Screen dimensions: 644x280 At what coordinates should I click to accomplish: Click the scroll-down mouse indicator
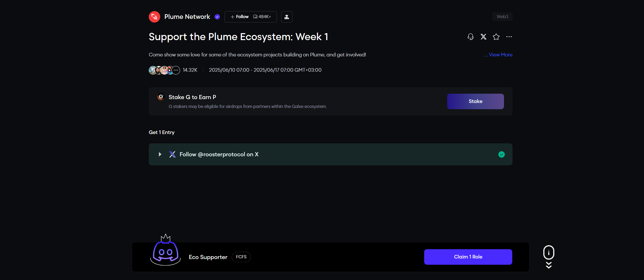click(549, 256)
